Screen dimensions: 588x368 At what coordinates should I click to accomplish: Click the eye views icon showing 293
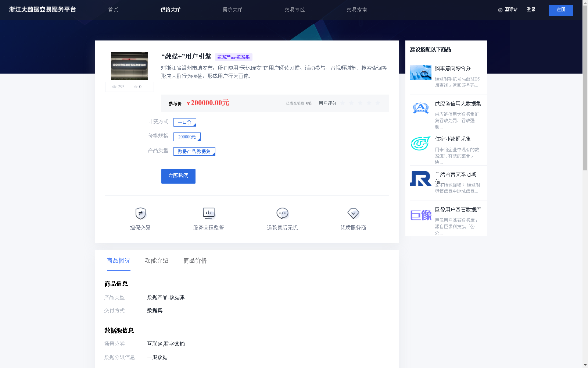point(114,87)
